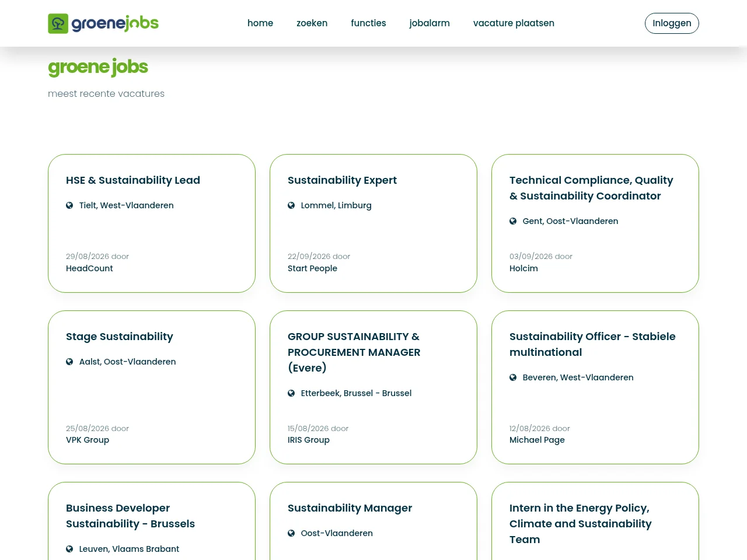747x560 pixels.
Task: Click the date 22/09/2026 door
Action: [x=319, y=256]
